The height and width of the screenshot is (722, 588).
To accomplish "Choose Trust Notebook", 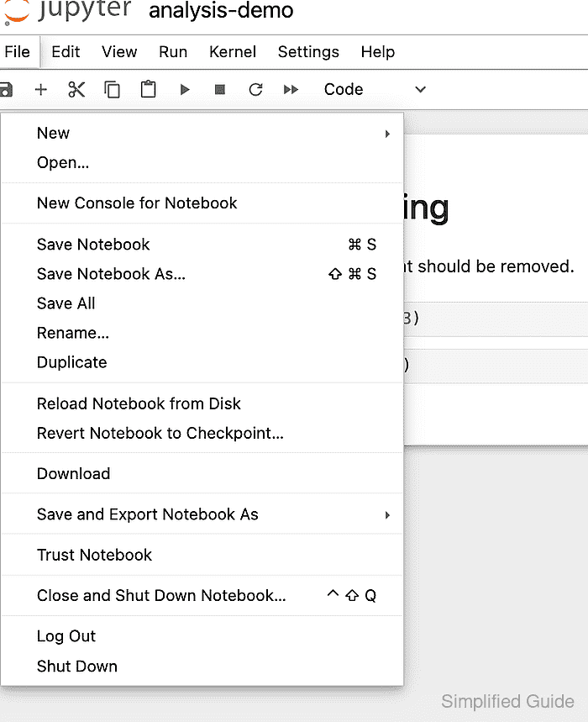I will 202,555.
